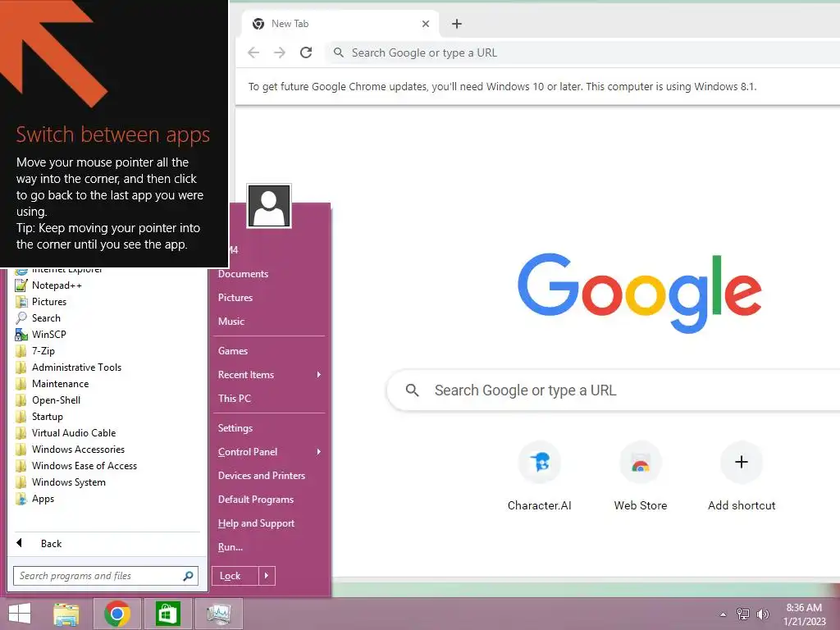840x630 pixels.
Task: Close the New Tab tab
Action: click(x=426, y=24)
